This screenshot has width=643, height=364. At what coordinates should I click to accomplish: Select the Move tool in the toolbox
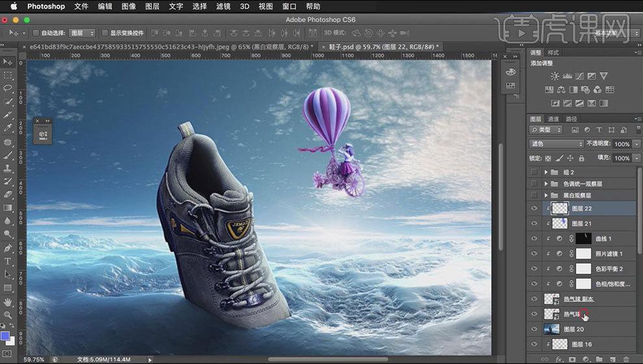(x=7, y=62)
